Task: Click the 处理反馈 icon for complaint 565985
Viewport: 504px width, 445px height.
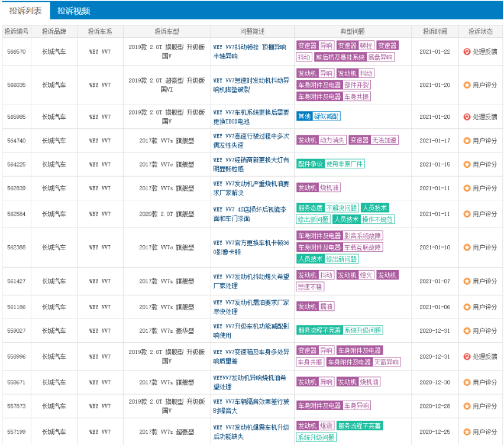Action: tap(467, 117)
